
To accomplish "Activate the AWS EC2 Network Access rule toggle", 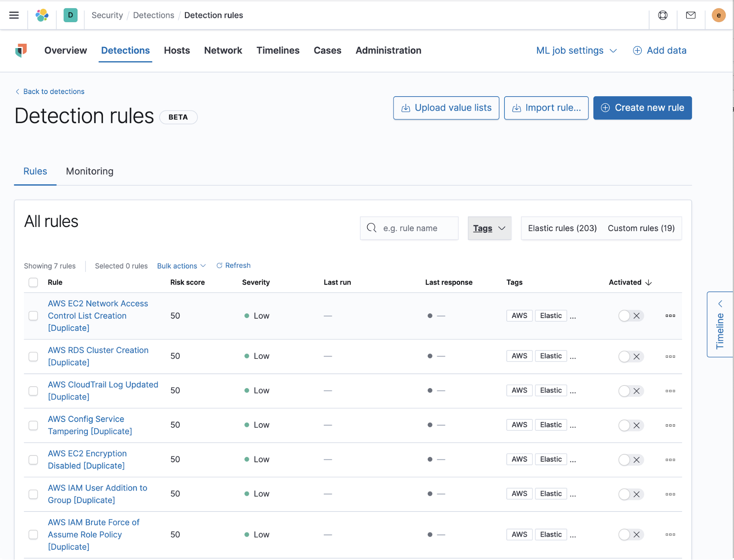I will [x=631, y=316].
